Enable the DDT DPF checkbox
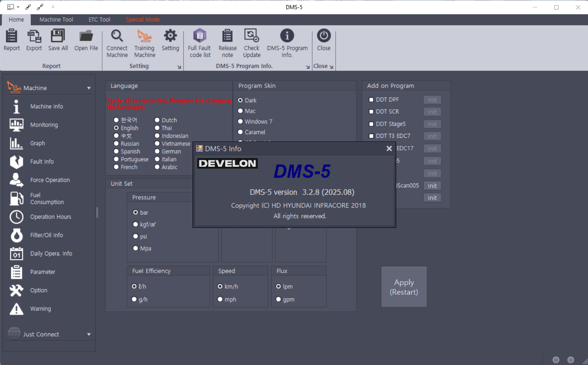Screen dimensions: 588x365 tap(371, 100)
